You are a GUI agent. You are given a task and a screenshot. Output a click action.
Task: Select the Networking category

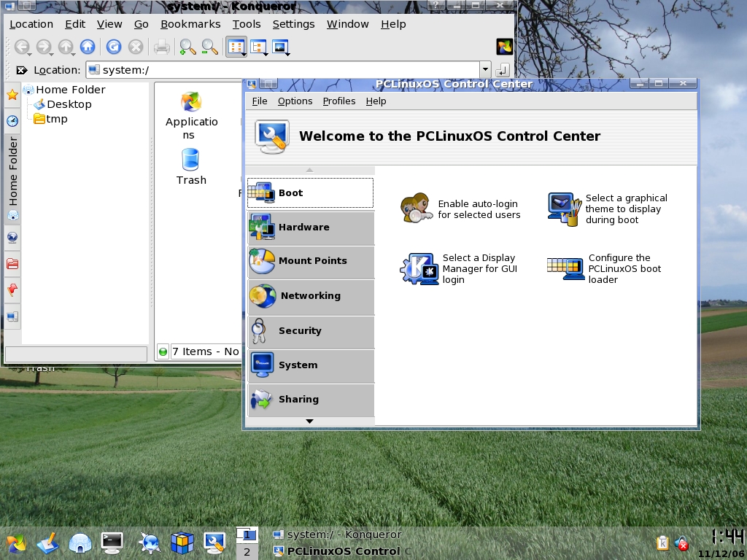click(311, 296)
